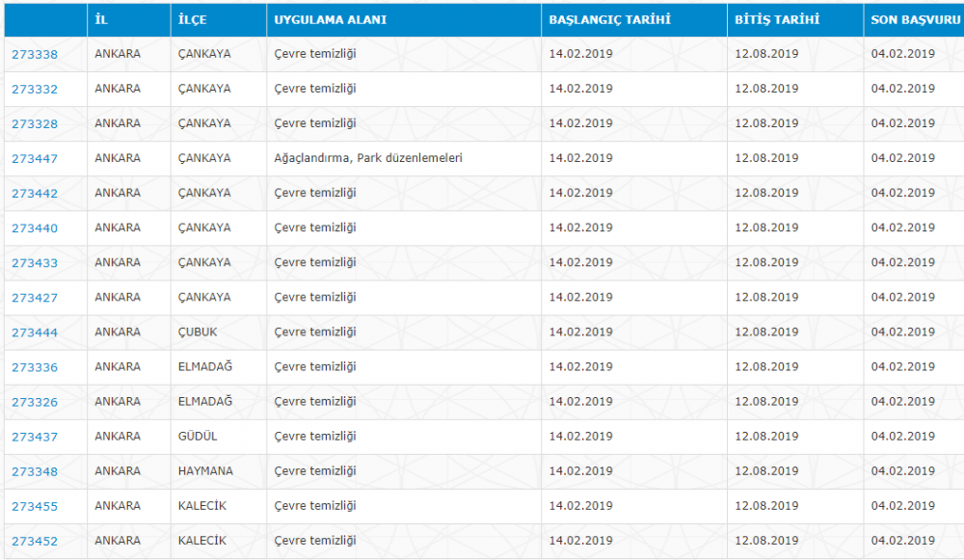Screen dimensions: 964x560
Task: Open listing number 273338
Action: [x=35, y=54]
